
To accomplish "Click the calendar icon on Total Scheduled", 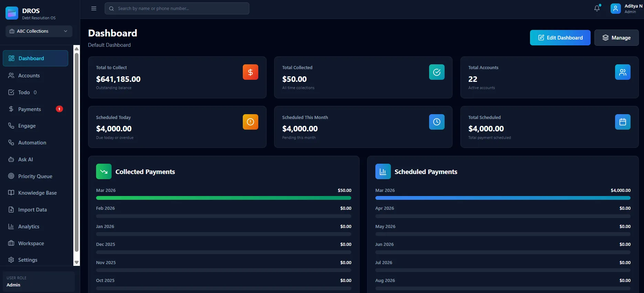I will (x=623, y=122).
